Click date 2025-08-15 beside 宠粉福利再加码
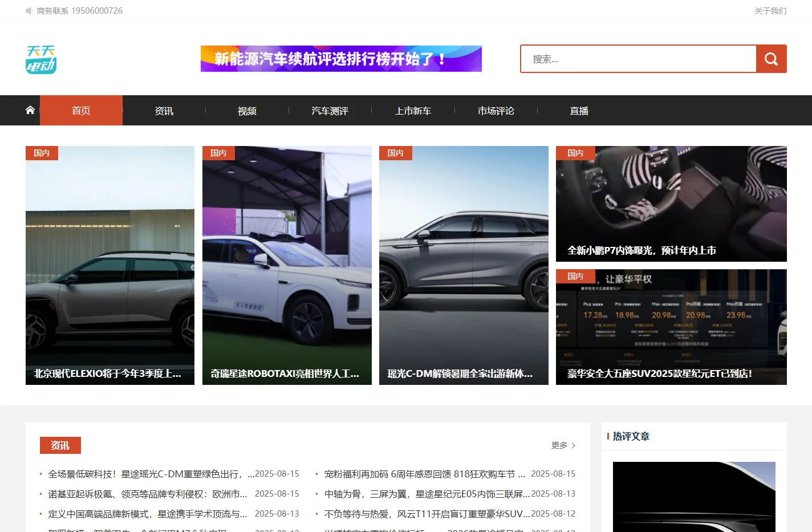Viewport: 812px width, 532px height. pyautogui.click(x=553, y=474)
